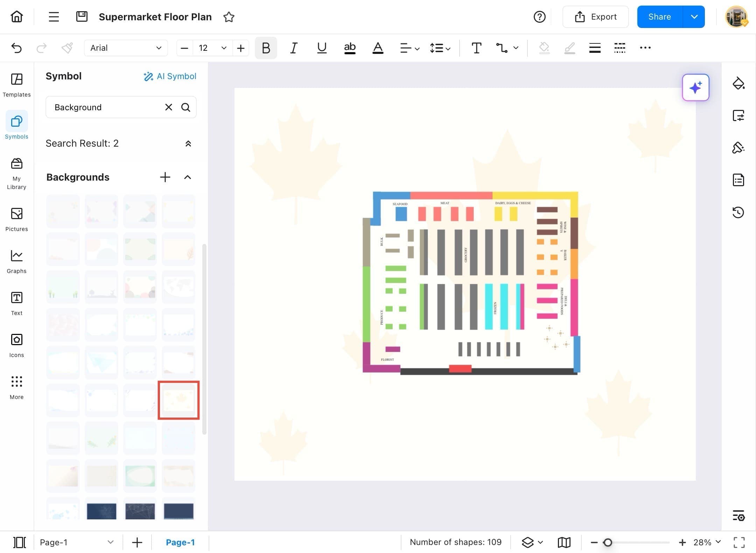756x553 pixels.
Task: Click the AI assistant sparkle icon
Action: [x=695, y=87]
